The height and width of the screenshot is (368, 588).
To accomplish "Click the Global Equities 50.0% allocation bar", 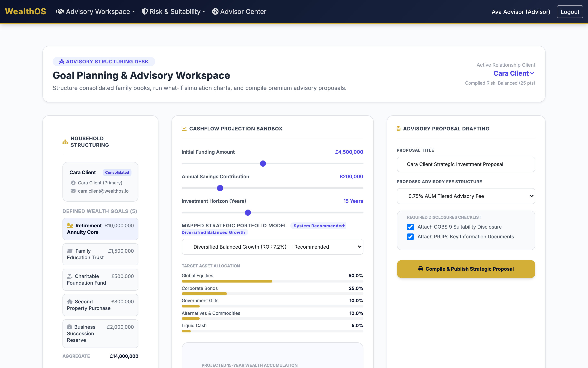I will (x=272, y=281).
